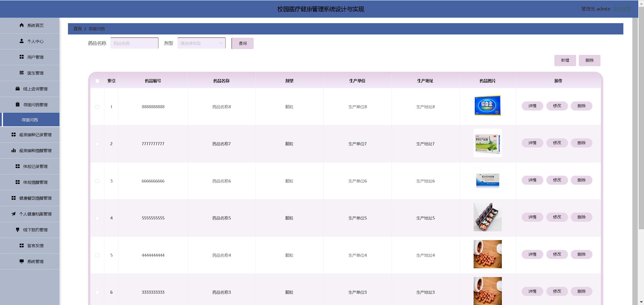Image resolution: width=644 pixels, height=305 pixels.
Task: Click the clipboard icon beside 寻医问药管理
Action: pyautogui.click(x=18, y=104)
